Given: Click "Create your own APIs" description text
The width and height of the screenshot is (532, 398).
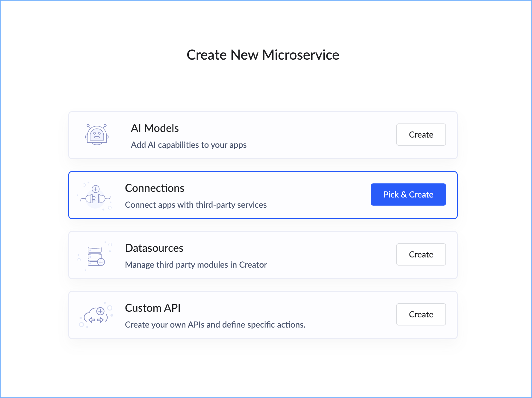Looking at the screenshot, I should click(x=215, y=325).
